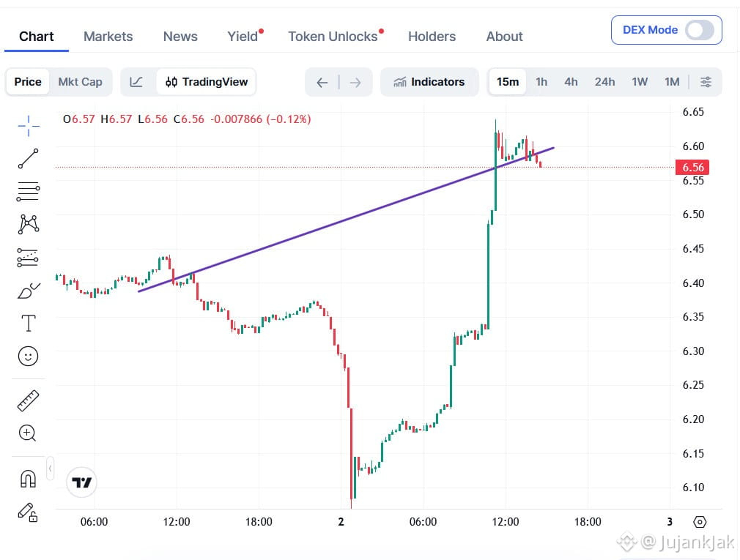Select the 4h timeframe button
The height and width of the screenshot is (560, 740).
(x=571, y=82)
